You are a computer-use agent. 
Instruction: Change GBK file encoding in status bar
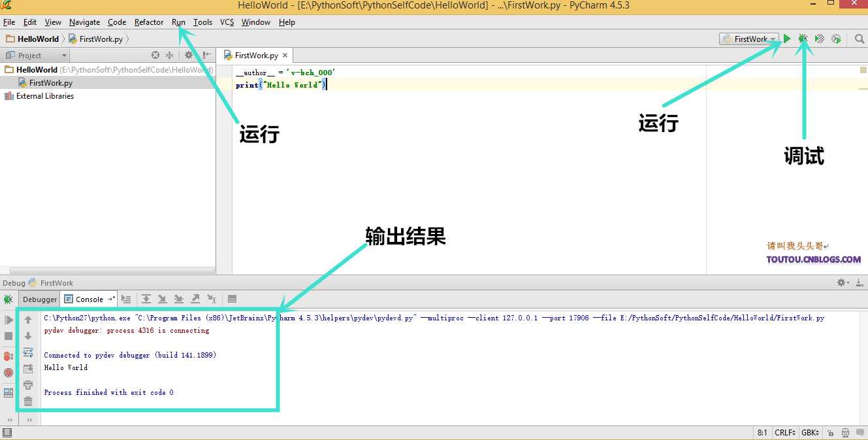coord(811,433)
